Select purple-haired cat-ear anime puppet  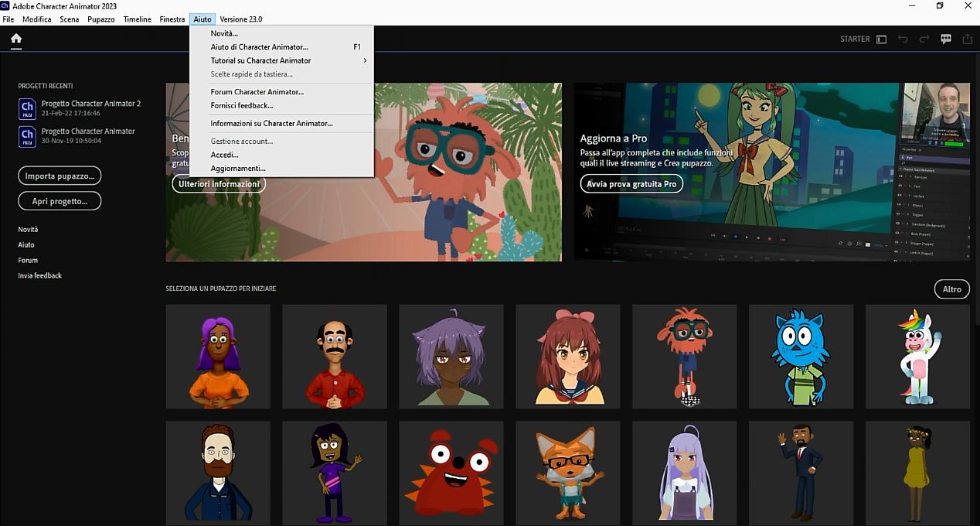pyautogui.click(x=451, y=357)
